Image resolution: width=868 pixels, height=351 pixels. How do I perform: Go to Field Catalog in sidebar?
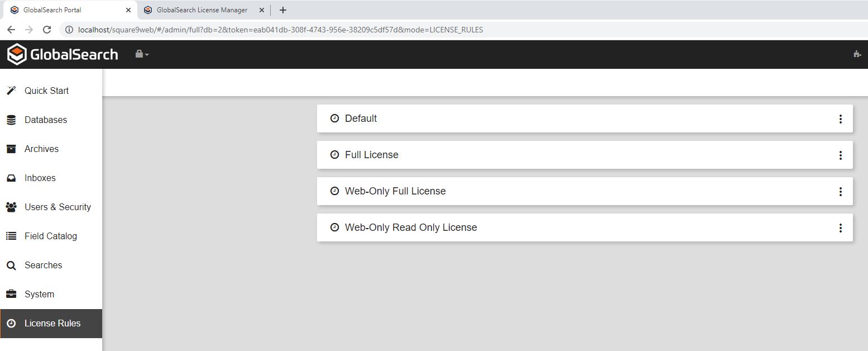[50, 236]
